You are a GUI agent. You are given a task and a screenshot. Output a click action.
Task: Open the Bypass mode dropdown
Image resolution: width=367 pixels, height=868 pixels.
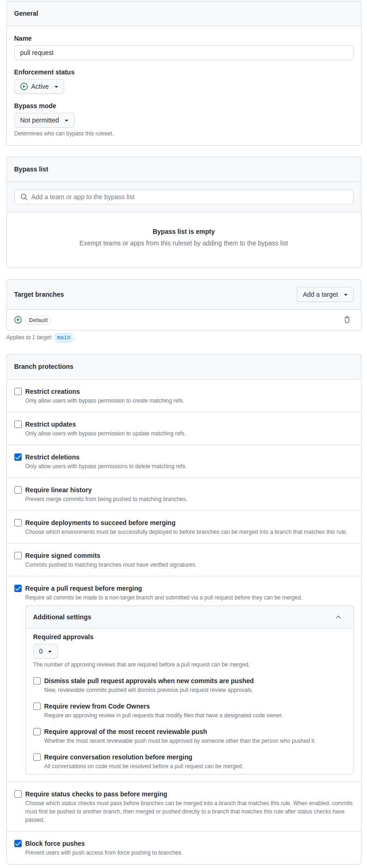pos(44,120)
